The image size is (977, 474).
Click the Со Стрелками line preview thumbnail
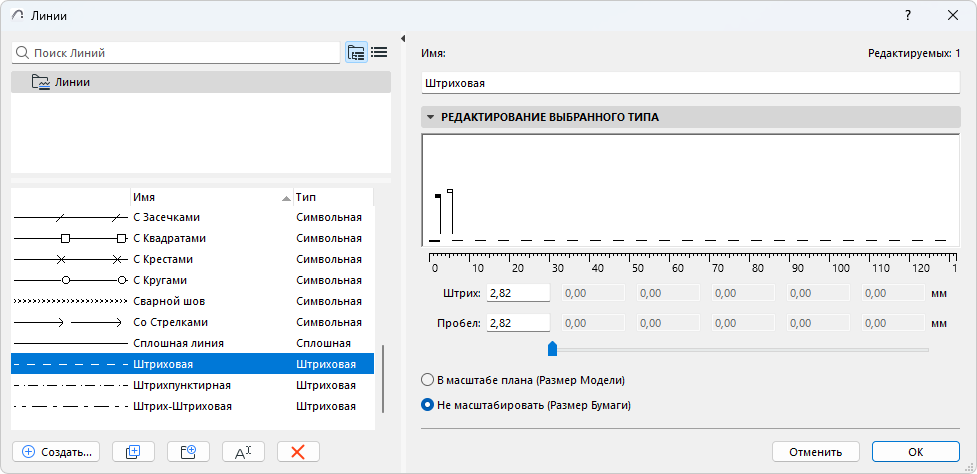tap(70, 323)
